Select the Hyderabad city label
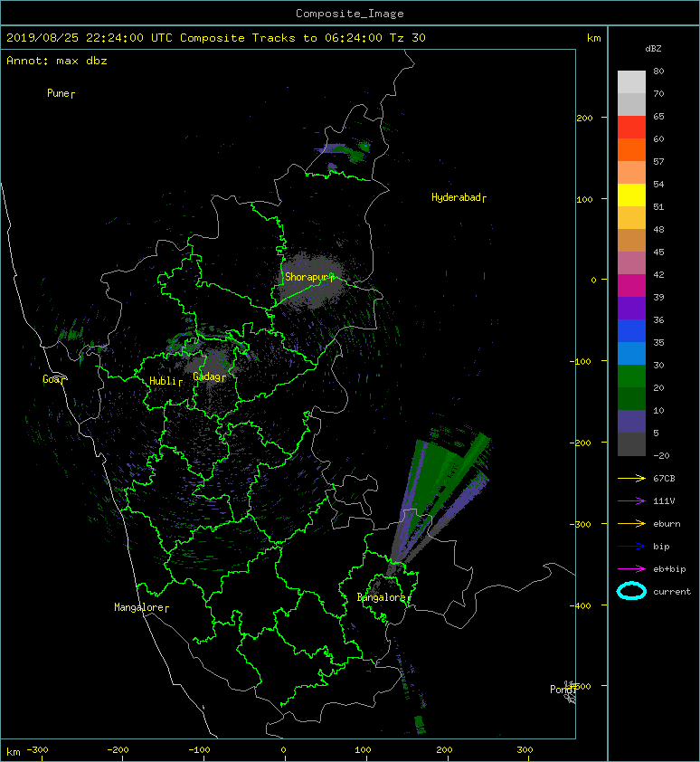 pos(459,197)
